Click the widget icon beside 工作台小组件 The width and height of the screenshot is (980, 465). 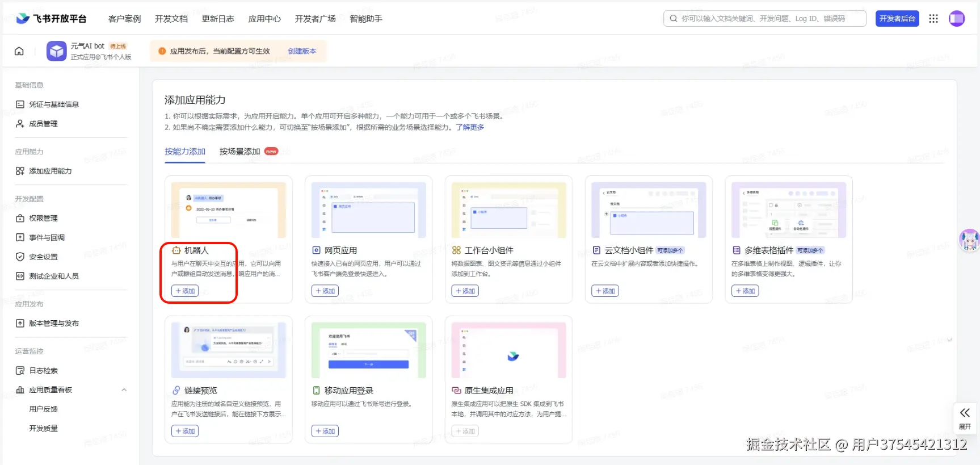pyautogui.click(x=456, y=250)
